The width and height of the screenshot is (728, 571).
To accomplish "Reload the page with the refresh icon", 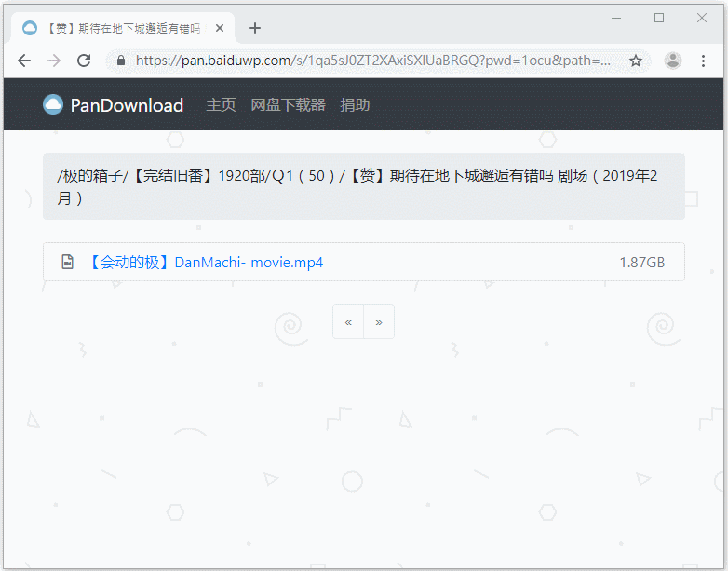I will [x=84, y=61].
